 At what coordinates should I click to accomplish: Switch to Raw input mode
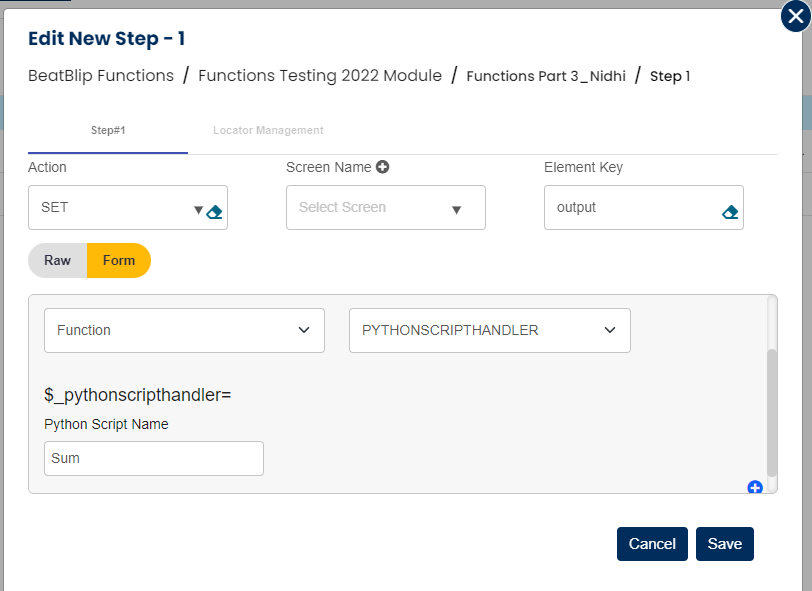point(58,260)
